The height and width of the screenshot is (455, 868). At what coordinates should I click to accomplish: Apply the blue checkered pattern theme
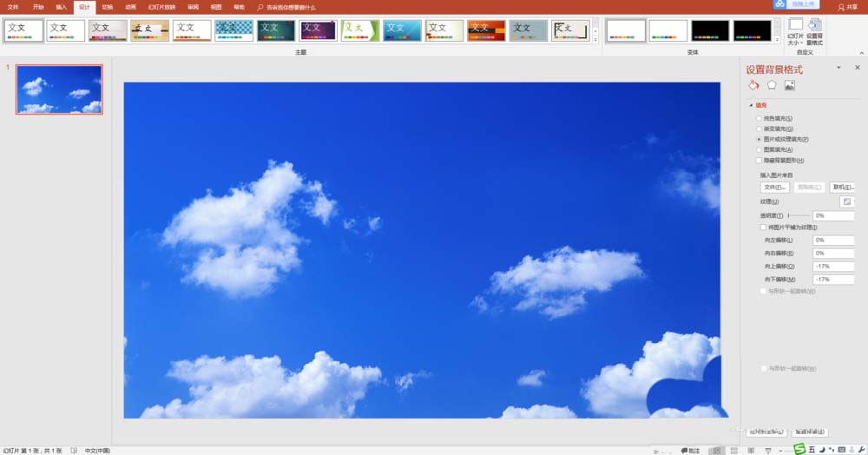234,30
